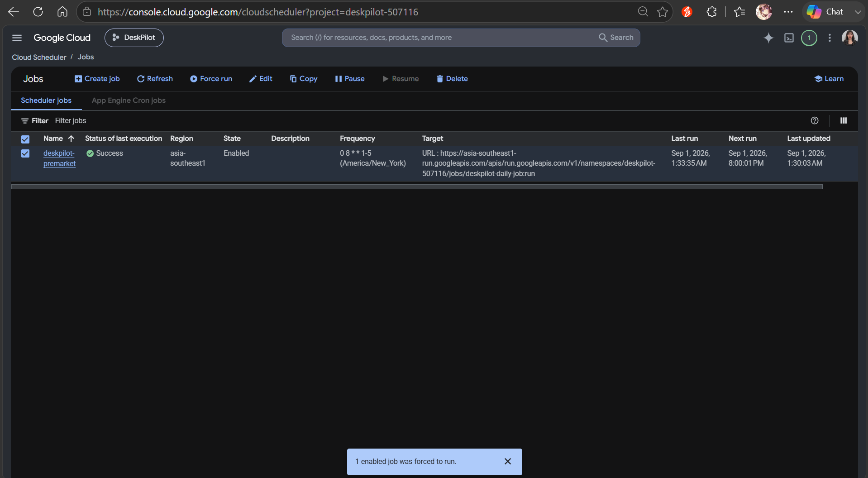
Task: Go to Cloud Scheduler breadcrumb
Action: [39, 57]
